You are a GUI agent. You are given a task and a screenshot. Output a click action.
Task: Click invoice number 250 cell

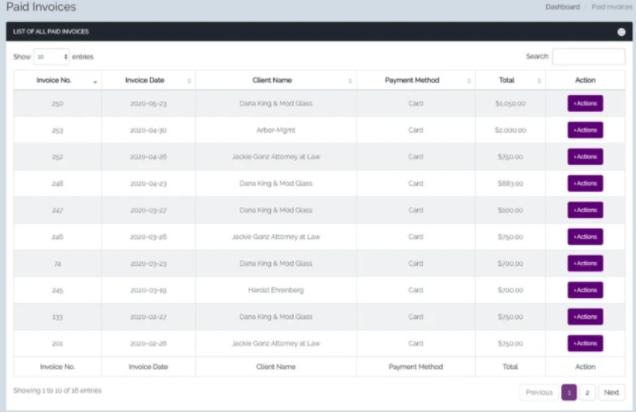(x=58, y=103)
